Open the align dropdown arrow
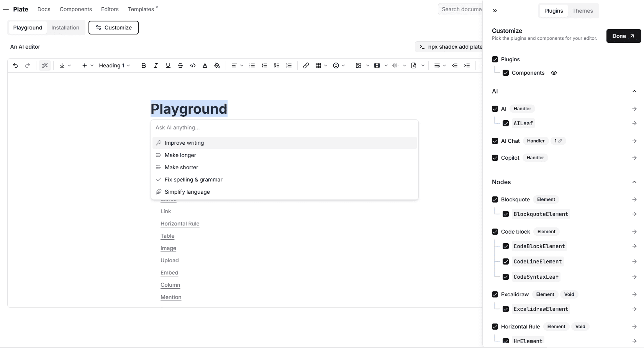 point(242,65)
